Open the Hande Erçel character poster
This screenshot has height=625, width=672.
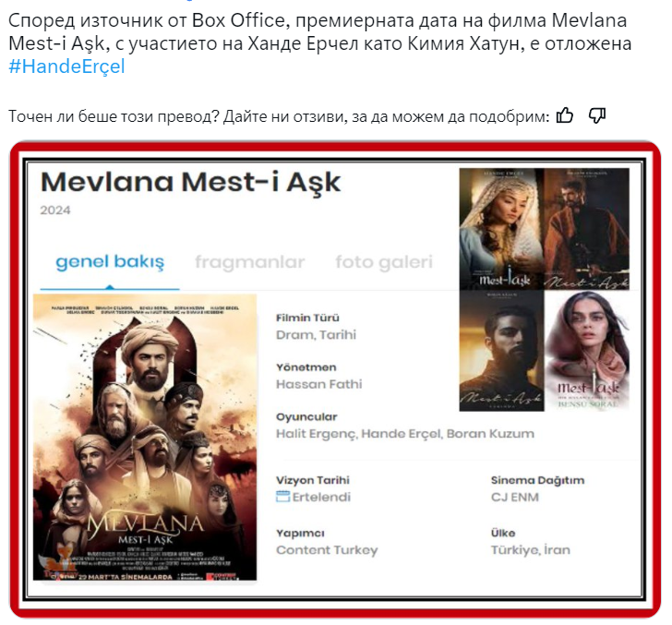501,228
